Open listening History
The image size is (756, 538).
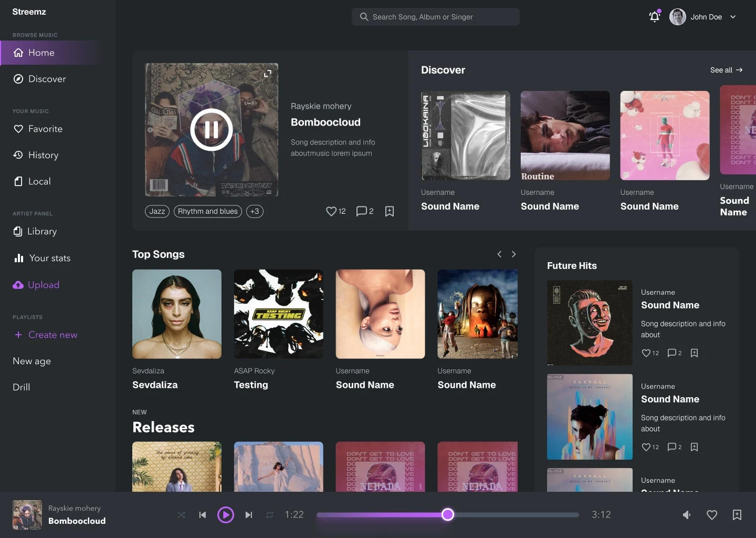[x=36, y=155]
